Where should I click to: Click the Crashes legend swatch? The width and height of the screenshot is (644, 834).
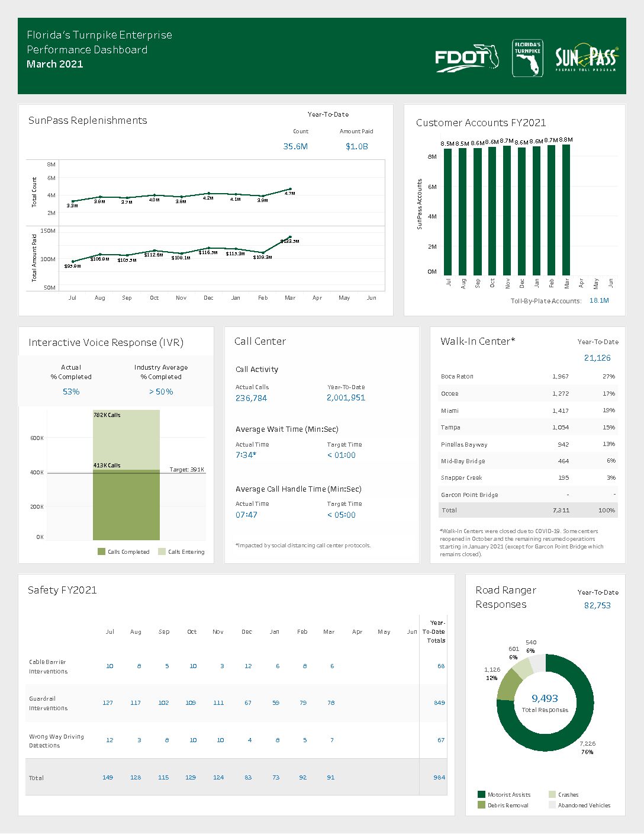coord(552,794)
